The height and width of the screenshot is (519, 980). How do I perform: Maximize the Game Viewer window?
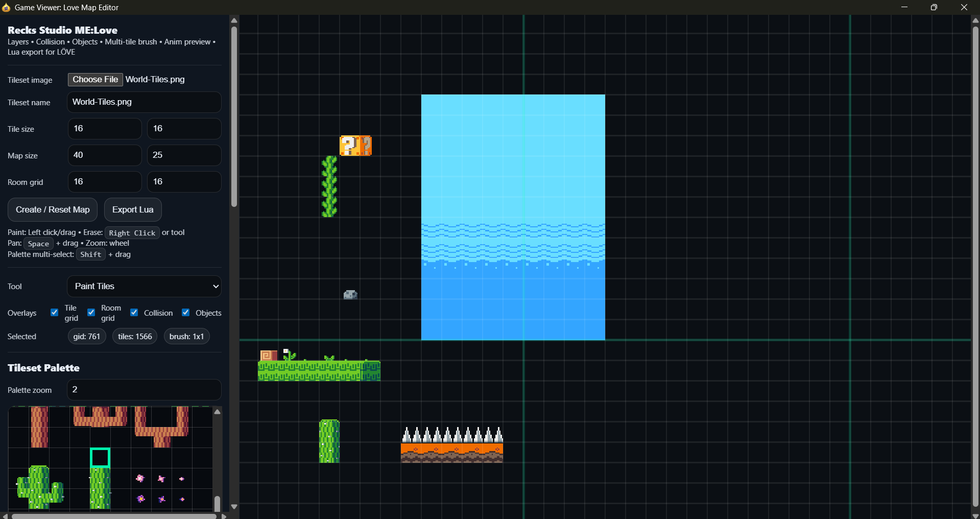934,7
